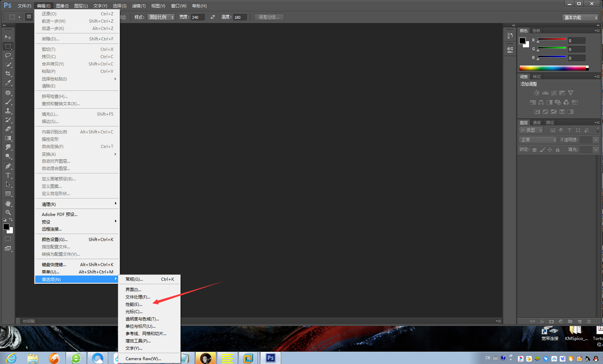Select the Horizontal Type tool
The height and width of the screenshot is (364, 603).
(8, 175)
